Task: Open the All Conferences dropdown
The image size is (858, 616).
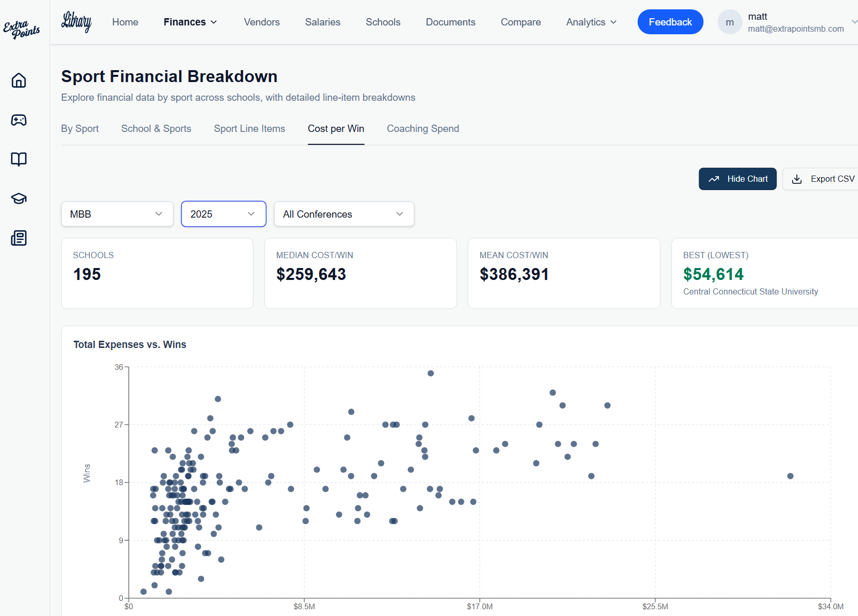Action: 343,214
